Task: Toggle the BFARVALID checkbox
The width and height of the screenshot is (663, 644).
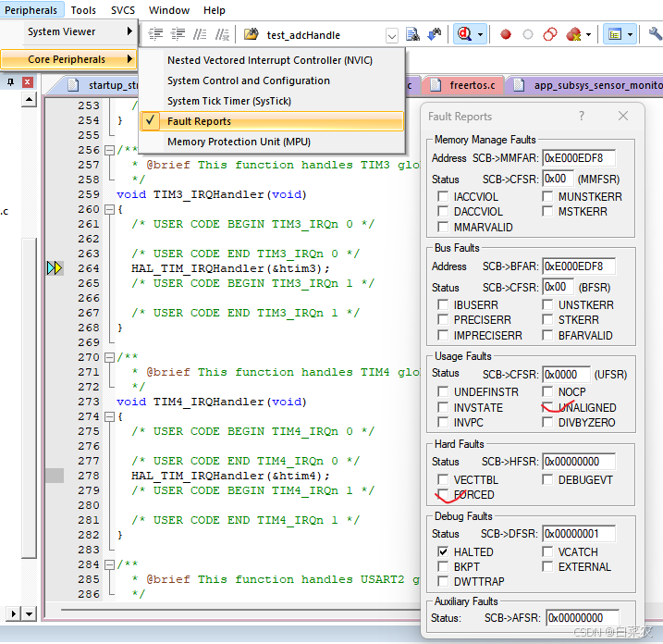Action: tap(547, 335)
